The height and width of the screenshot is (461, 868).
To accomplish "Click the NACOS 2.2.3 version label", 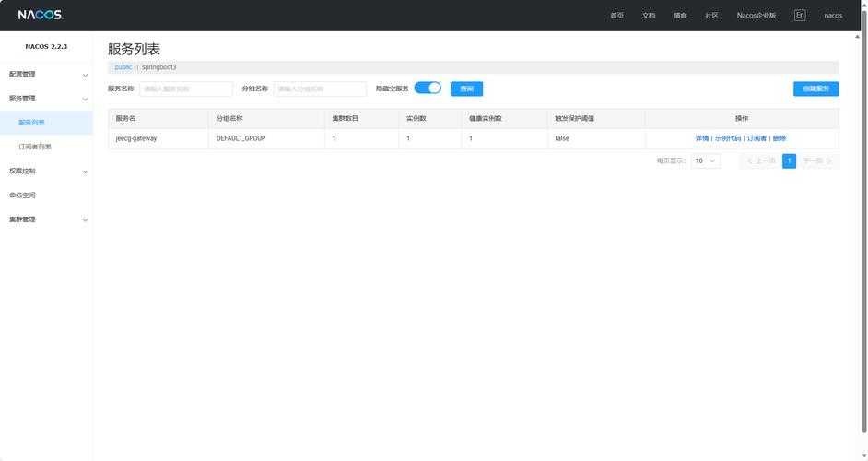I will [46, 46].
